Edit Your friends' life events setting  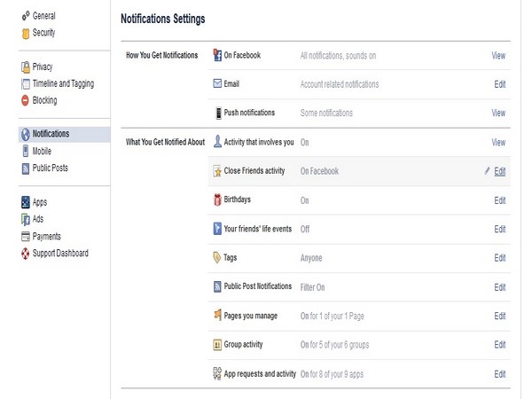point(500,230)
